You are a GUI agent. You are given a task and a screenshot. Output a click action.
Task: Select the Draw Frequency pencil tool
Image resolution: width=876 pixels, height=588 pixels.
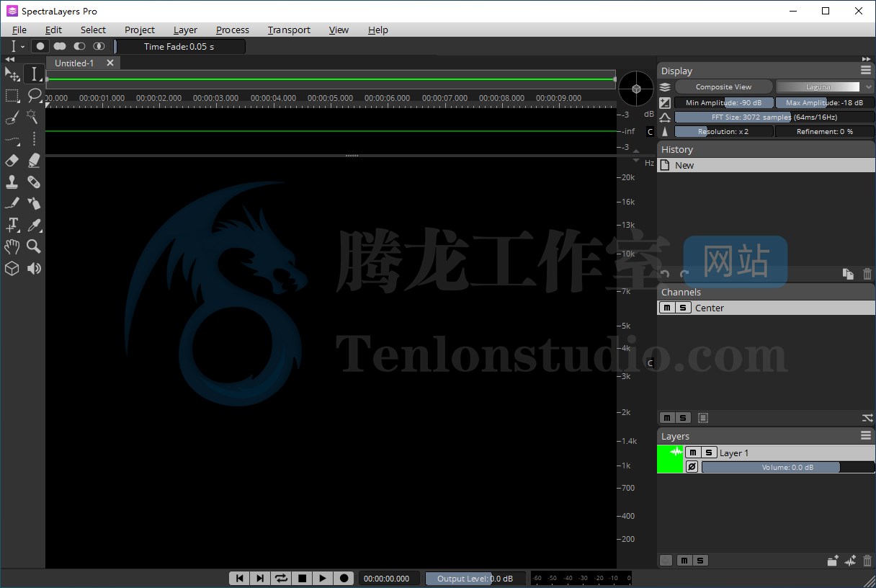click(12, 203)
